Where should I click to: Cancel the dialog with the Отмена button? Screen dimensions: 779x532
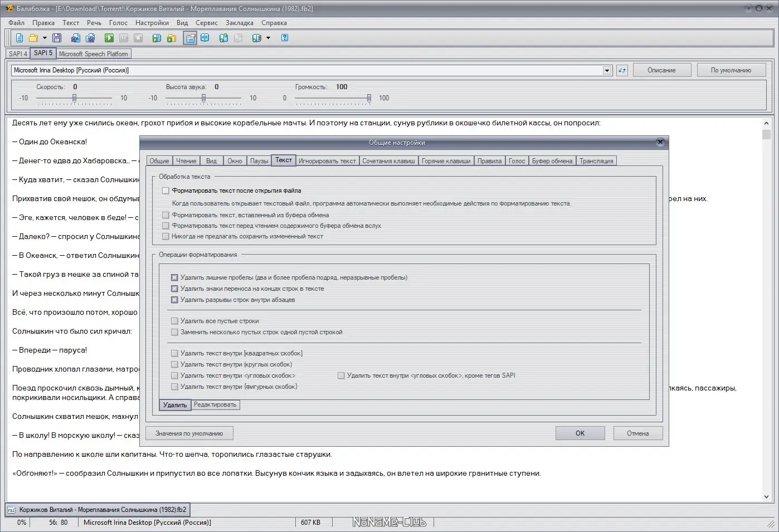[638, 433]
